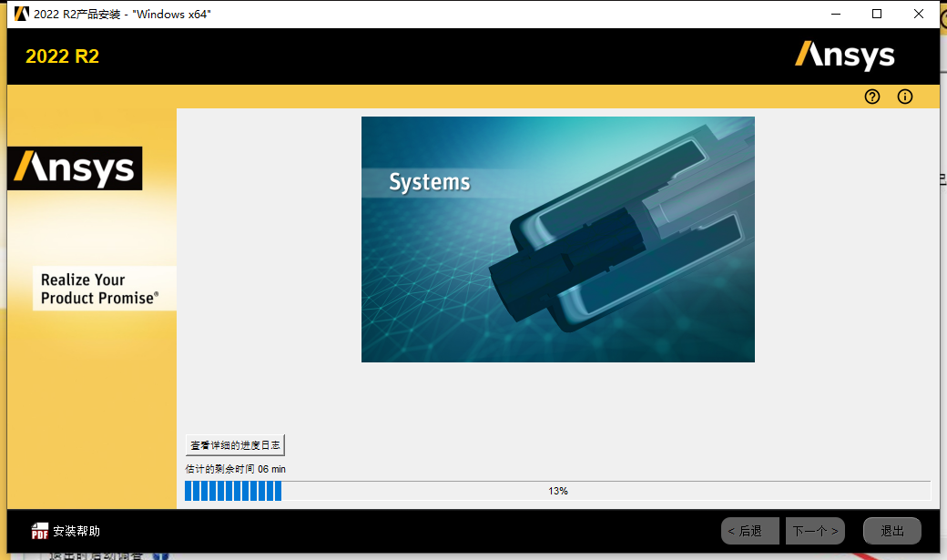Click the Realize Your Product Promise badge
The height and width of the screenshot is (560, 947).
coord(104,287)
